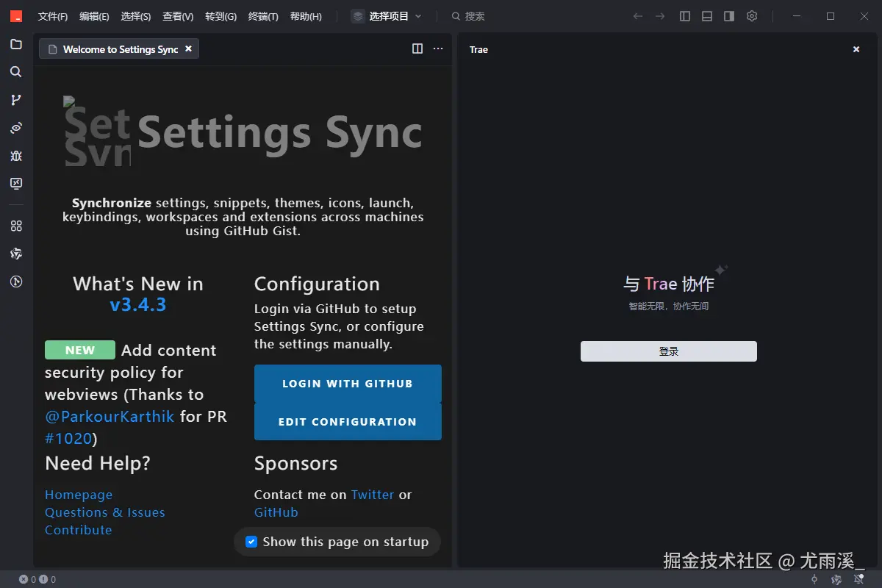Open the Run and Debug bug icon

(x=16, y=156)
